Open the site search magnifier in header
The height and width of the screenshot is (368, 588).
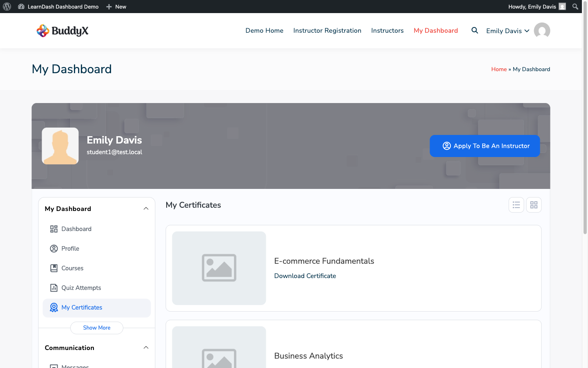(x=474, y=30)
